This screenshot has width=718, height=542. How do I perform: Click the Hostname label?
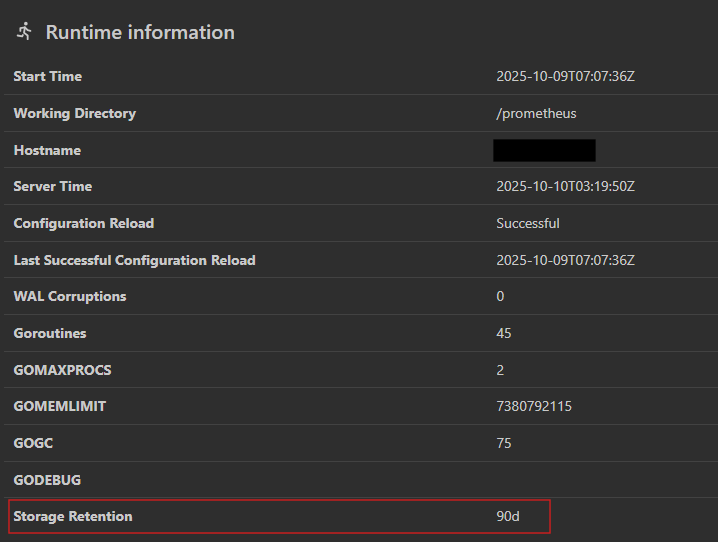coord(47,150)
